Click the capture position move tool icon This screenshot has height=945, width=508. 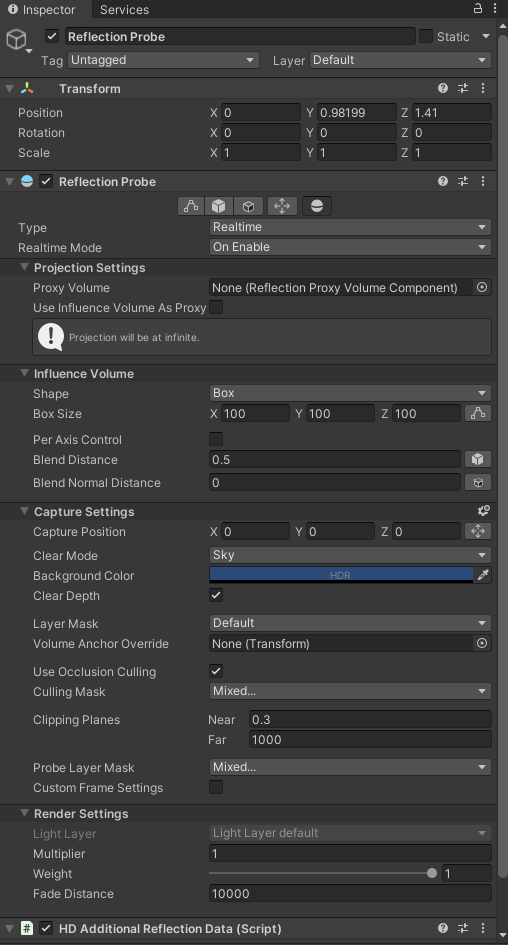click(x=478, y=532)
